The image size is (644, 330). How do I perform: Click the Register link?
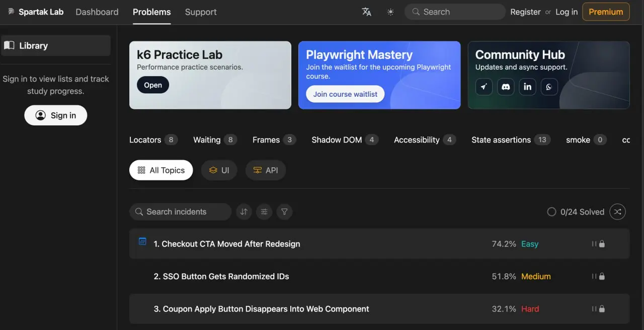[525, 12]
